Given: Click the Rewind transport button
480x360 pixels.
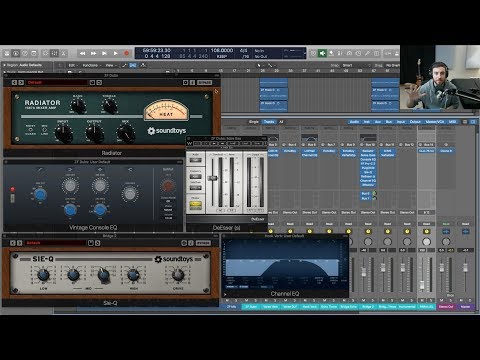Looking at the screenshot, I should [x=82, y=53].
